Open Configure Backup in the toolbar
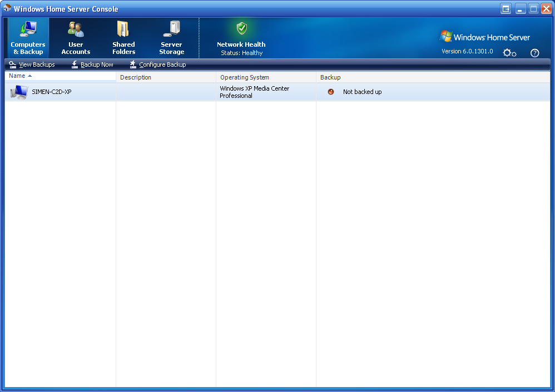The height and width of the screenshot is (392, 555). point(158,64)
